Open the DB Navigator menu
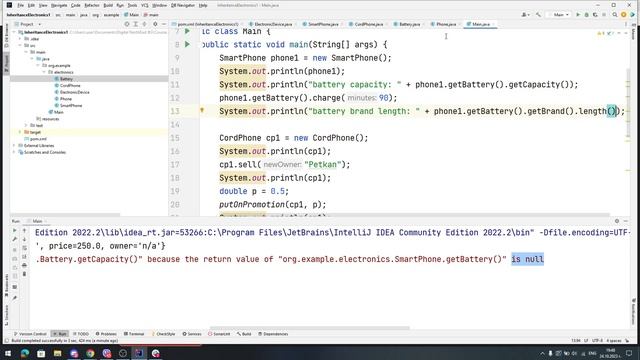 (183, 5)
